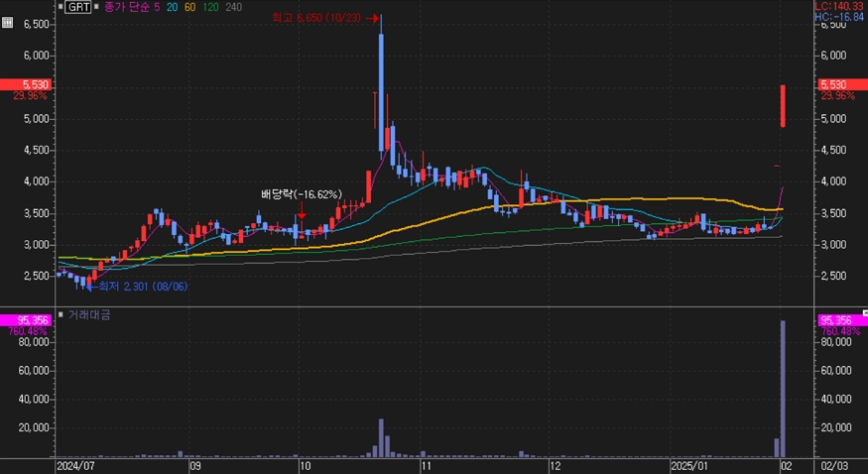Toggle the square marker before 거래대금
Image resolution: width=868 pixels, height=474 pixels.
pos(61,314)
